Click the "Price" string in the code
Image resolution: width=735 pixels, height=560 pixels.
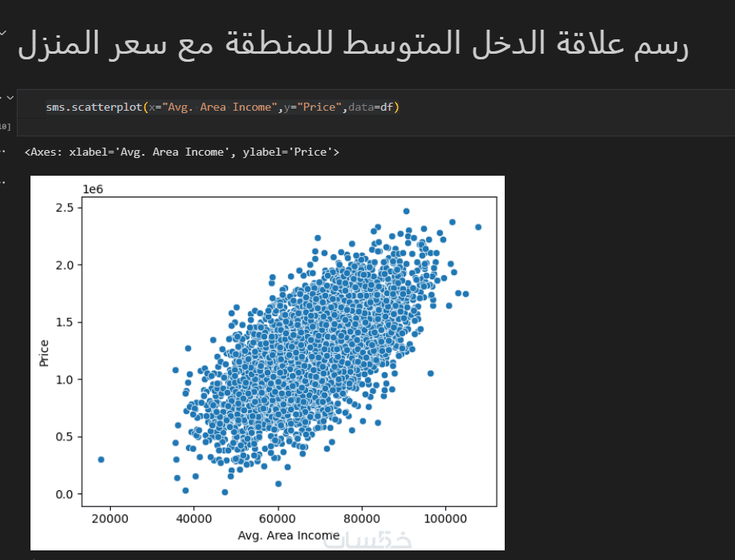pyautogui.click(x=319, y=107)
